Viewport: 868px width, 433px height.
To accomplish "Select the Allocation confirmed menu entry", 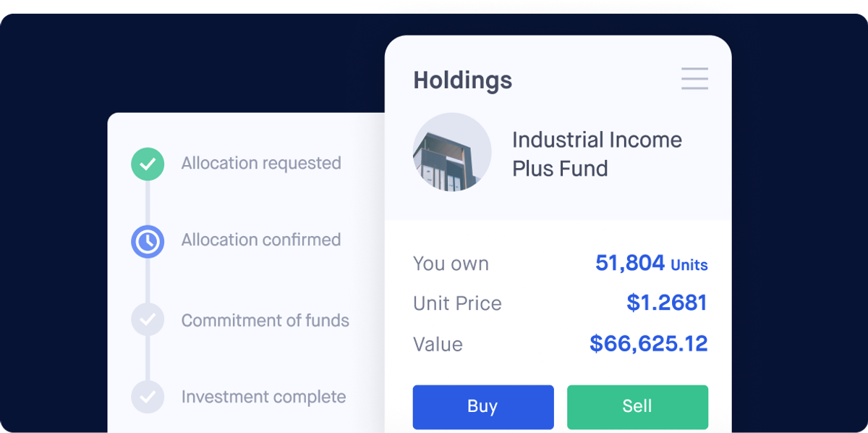I will pyautogui.click(x=260, y=240).
